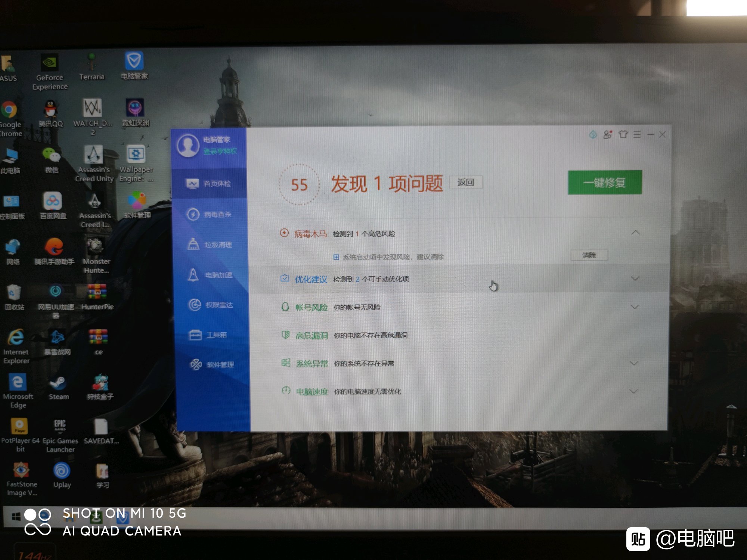Open HunterPie desktop icon

pyautogui.click(x=97, y=297)
